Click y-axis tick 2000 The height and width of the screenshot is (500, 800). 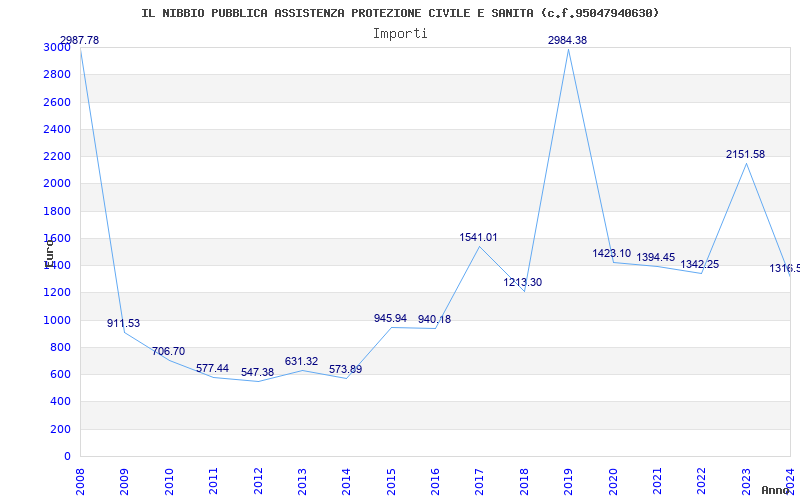pos(57,184)
